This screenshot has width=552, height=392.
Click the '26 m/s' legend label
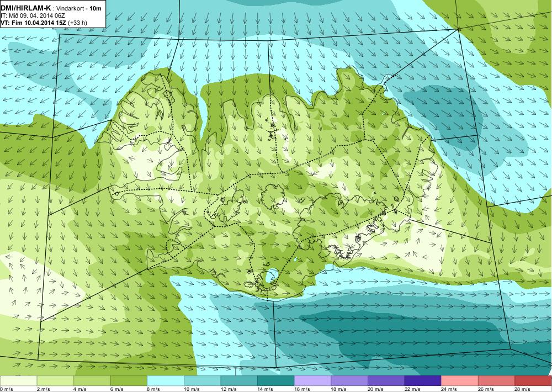tap(486, 389)
